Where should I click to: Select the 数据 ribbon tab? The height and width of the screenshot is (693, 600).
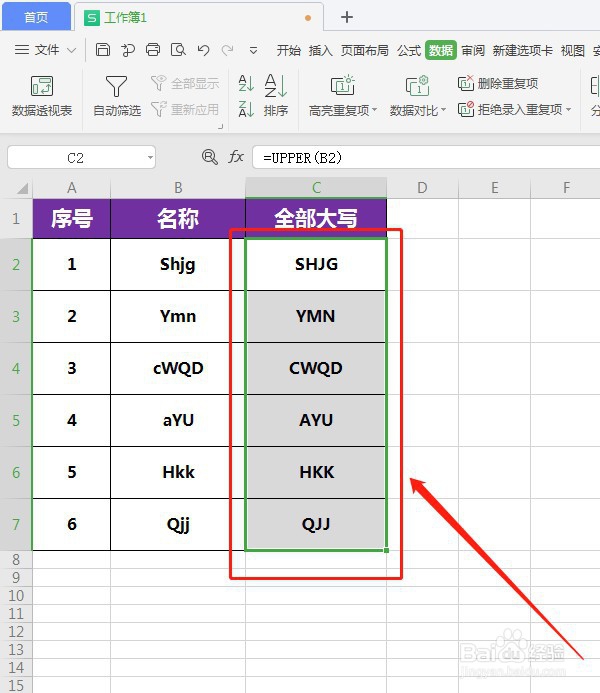441,50
